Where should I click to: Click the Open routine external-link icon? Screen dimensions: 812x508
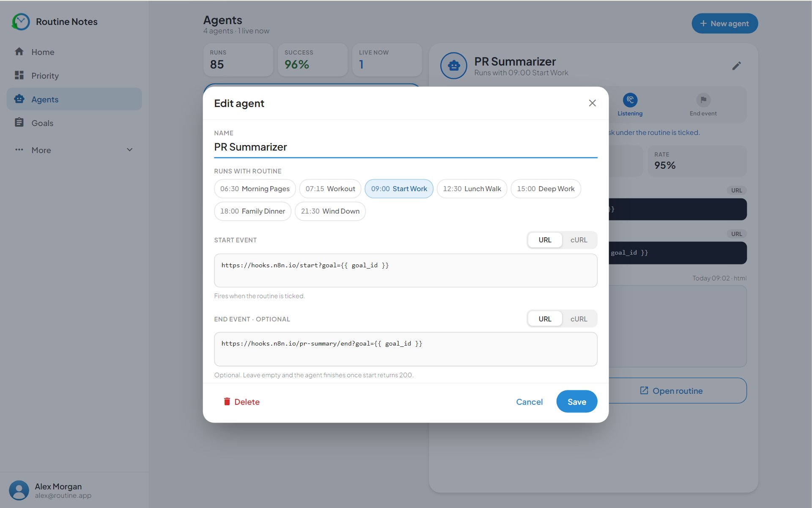(644, 390)
